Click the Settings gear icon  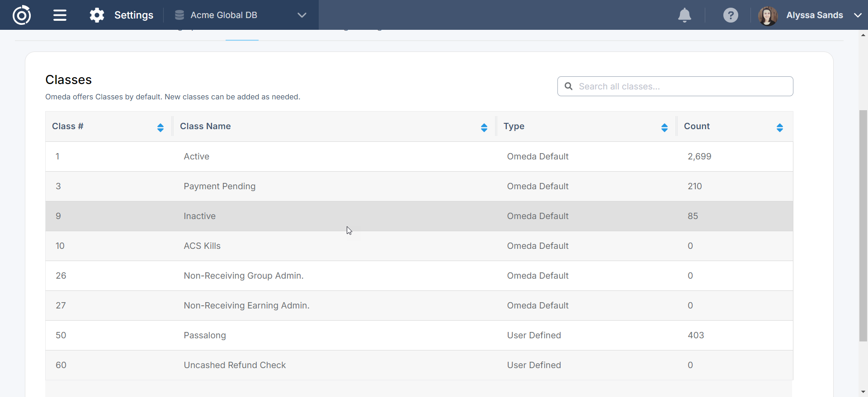click(97, 15)
